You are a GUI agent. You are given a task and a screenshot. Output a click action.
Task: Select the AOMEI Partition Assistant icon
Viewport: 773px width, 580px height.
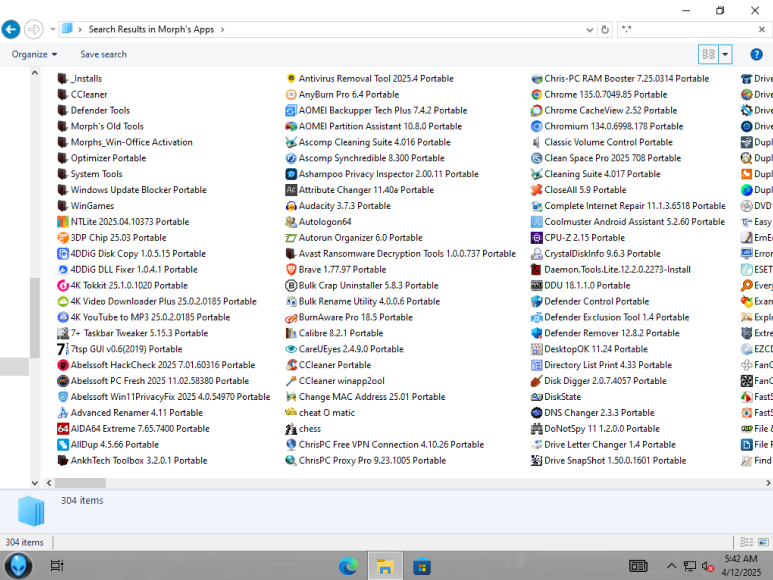click(x=291, y=126)
